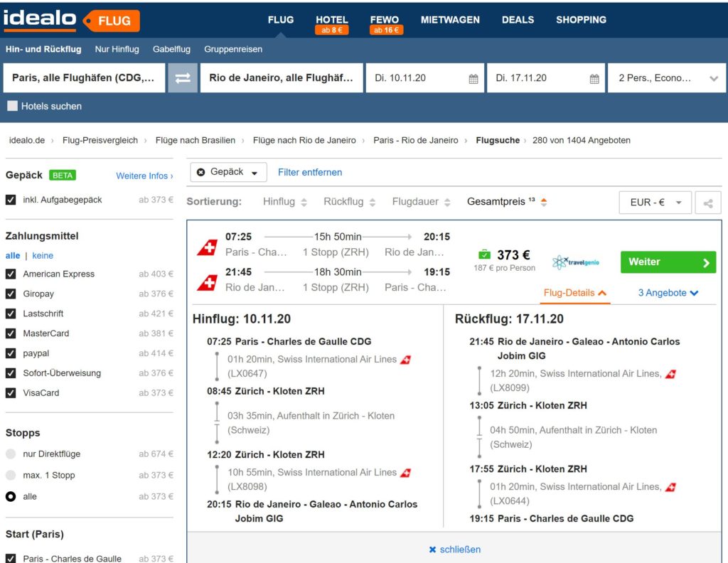The image size is (728, 563).
Task: Uncheck Paris - Charles de Gaulle airport
Action: coord(11,558)
